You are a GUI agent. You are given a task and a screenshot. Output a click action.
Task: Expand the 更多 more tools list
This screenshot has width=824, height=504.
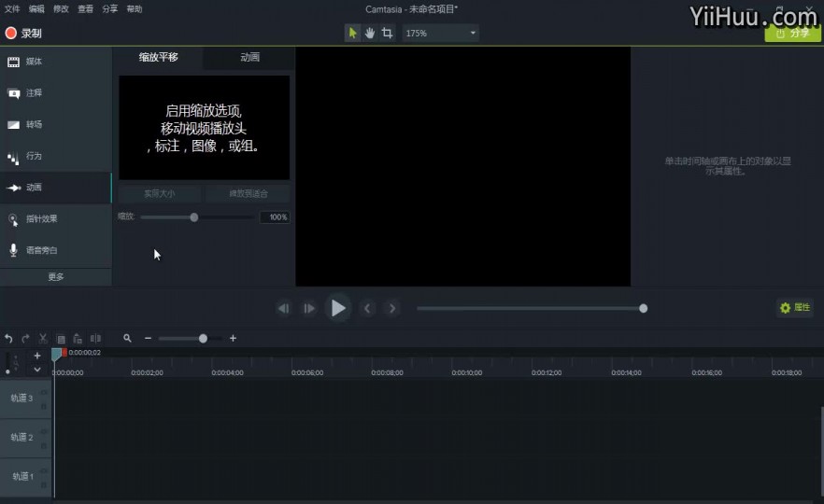(56, 276)
